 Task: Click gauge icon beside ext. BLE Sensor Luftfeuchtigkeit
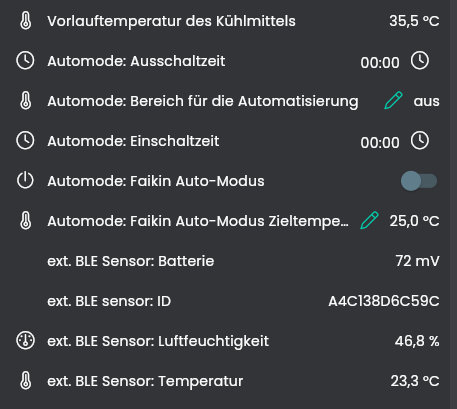click(x=25, y=341)
